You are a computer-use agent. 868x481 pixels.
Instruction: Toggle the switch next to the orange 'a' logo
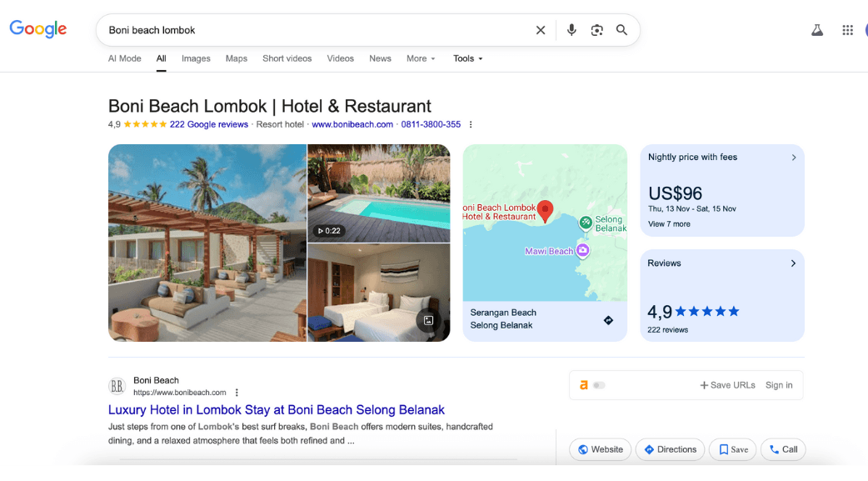(599, 385)
